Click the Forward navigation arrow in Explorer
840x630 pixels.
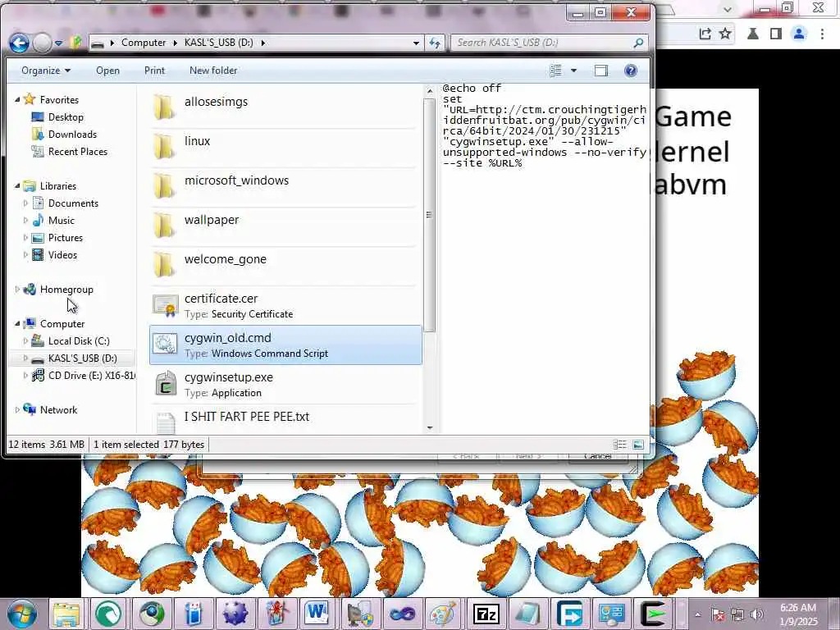(43, 43)
